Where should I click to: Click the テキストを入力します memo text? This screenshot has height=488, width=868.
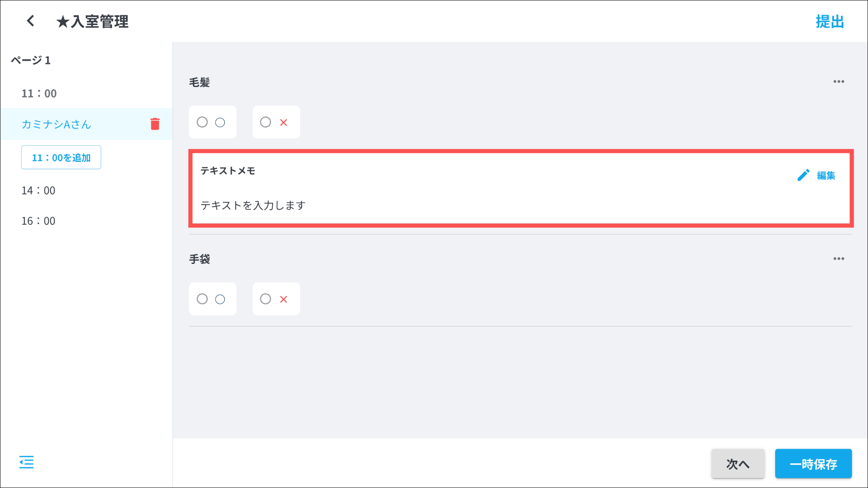(x=253, y=205)
